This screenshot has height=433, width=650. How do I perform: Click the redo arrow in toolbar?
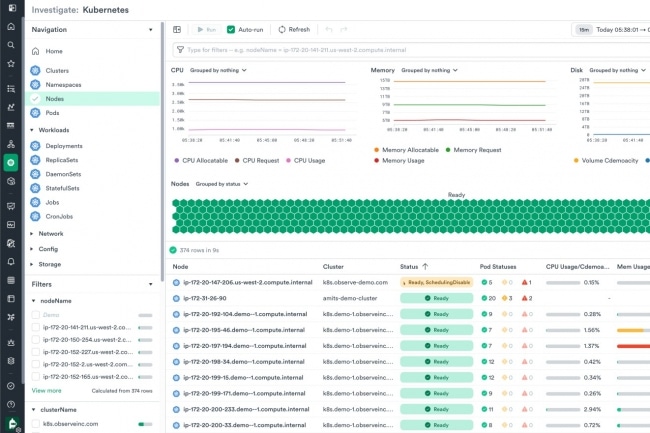pyautogui.click(x=344, y=29)
